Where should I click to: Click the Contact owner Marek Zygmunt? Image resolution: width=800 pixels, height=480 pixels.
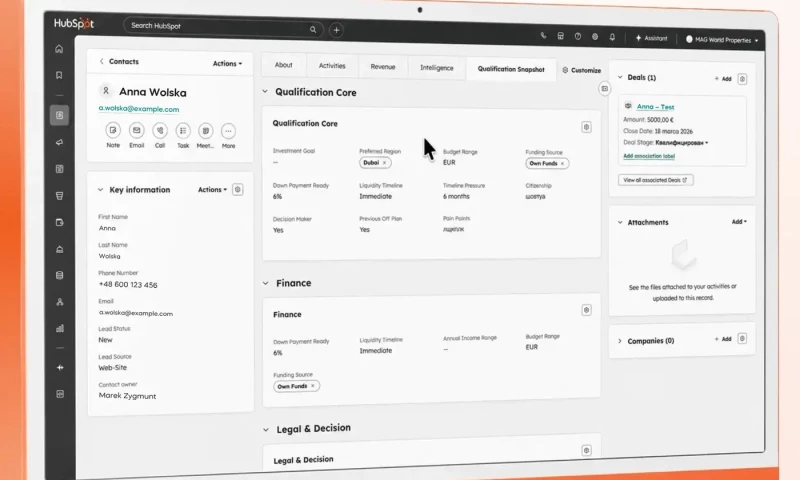127,396
